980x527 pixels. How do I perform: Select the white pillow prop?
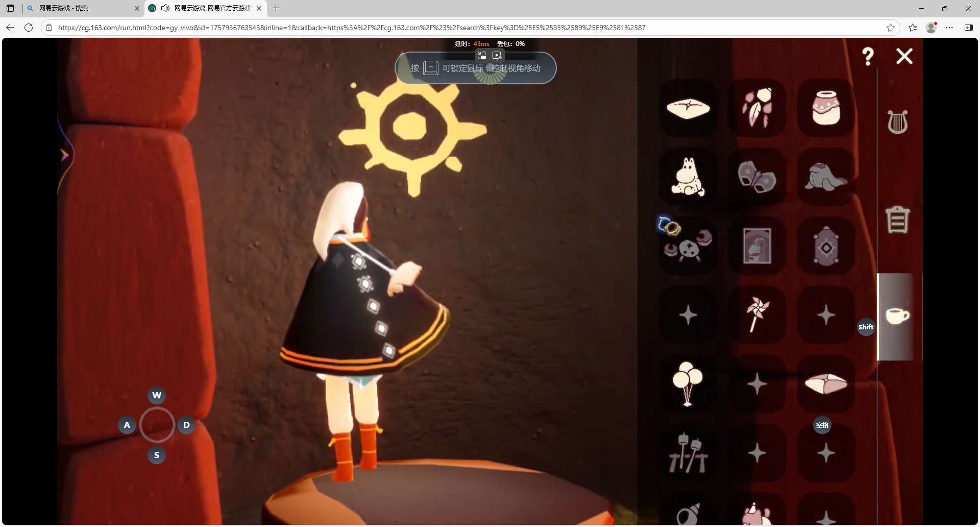point(688,108)
